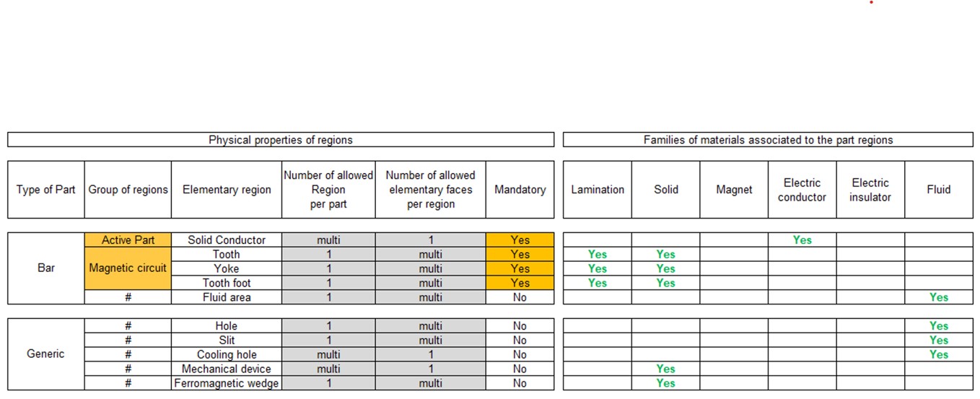Click the green 'Yes' under Electric conductor
This screenshot has width=980, height=399.
pyautogui.click(x=802, y=240)
